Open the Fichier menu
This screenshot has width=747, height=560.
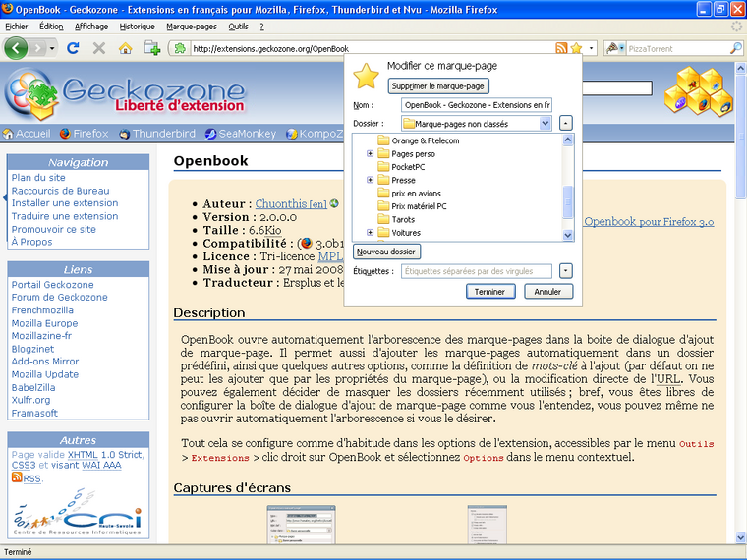(x=17, y=27)
